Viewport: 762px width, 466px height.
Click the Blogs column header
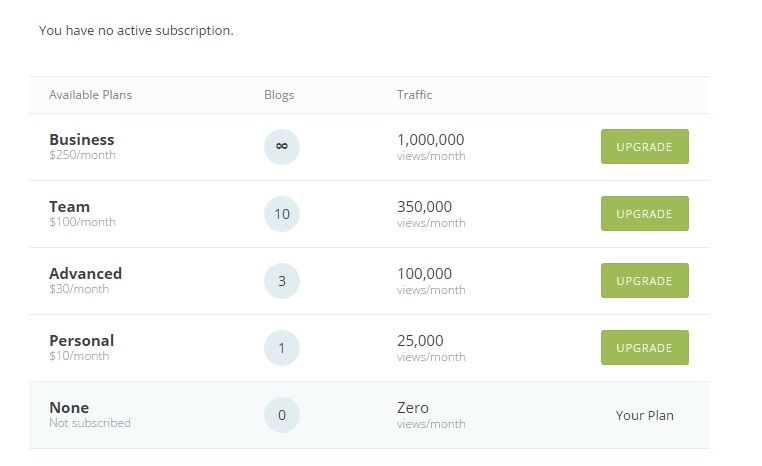279,95
